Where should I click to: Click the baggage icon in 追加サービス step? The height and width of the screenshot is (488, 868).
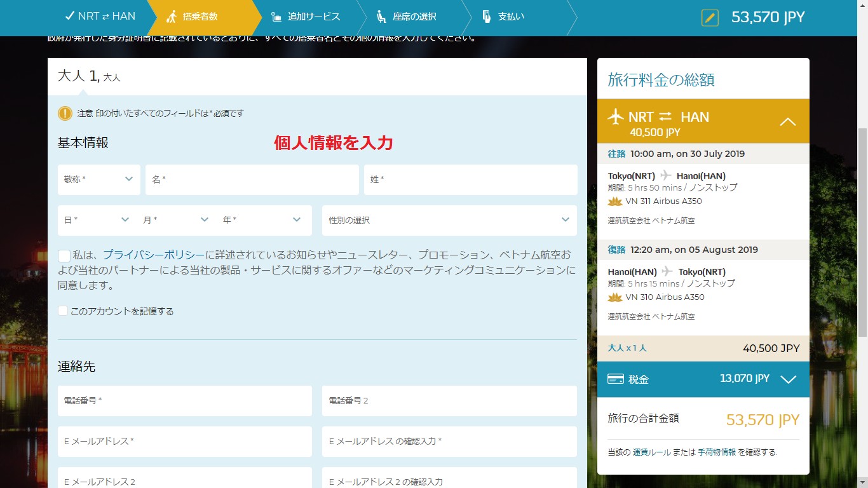[276, 17]
